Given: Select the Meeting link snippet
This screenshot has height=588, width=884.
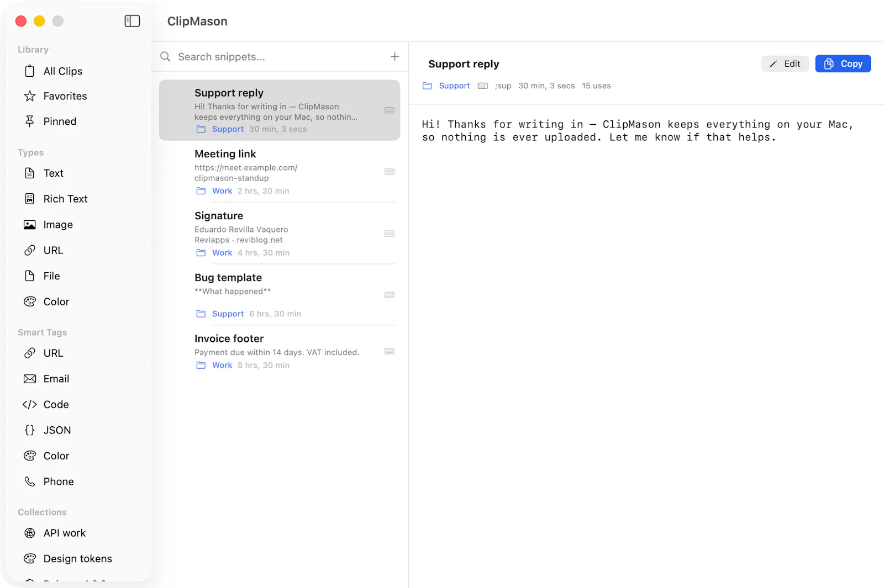Looking at the screenshot, I should point(280,172).
